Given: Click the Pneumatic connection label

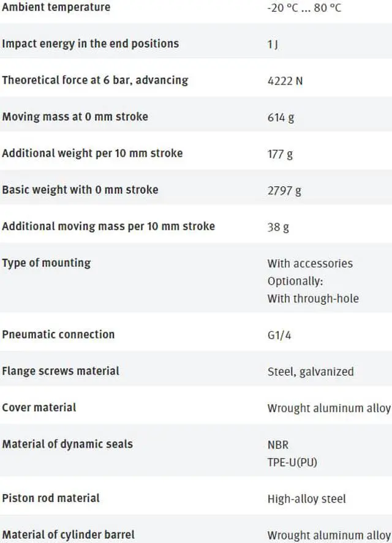Looking at the screenshot, I should click(x=58, y=334).
